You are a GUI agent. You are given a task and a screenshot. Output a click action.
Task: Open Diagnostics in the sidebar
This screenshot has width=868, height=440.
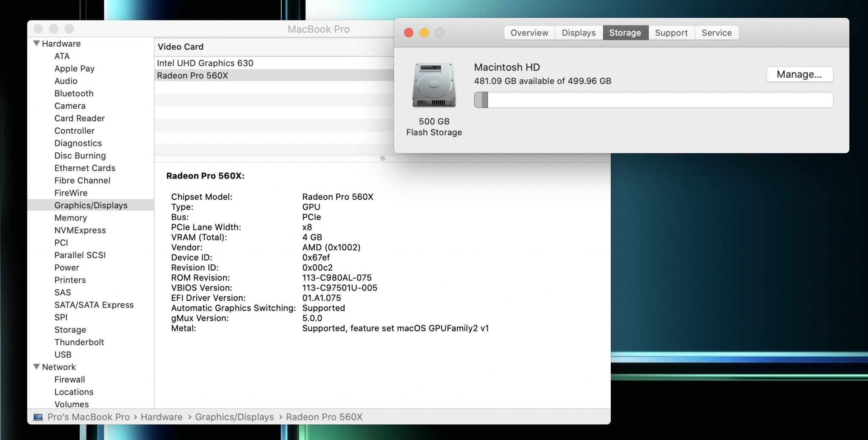click(78, 143)
